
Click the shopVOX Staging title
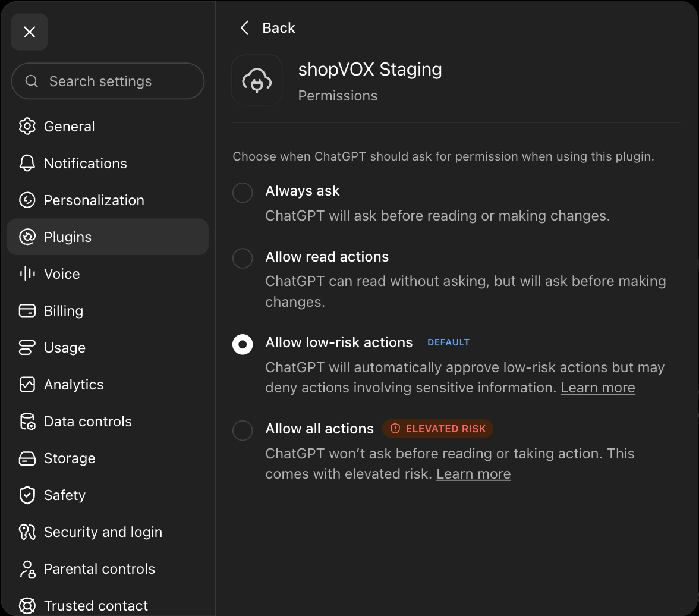pos(370,70)
